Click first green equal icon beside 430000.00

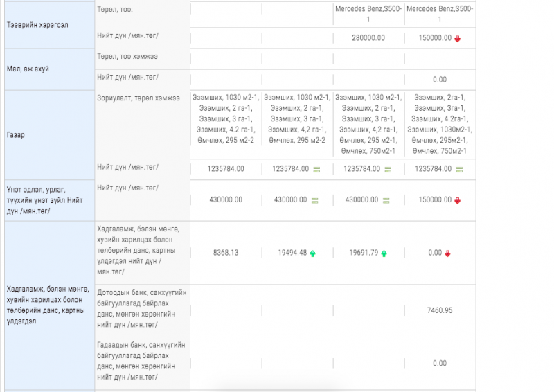click(x=315, y=200)
